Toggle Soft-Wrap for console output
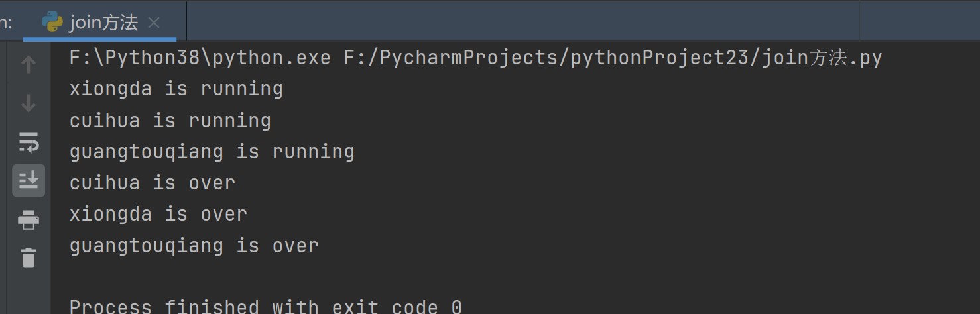 (x=29, y=142)
